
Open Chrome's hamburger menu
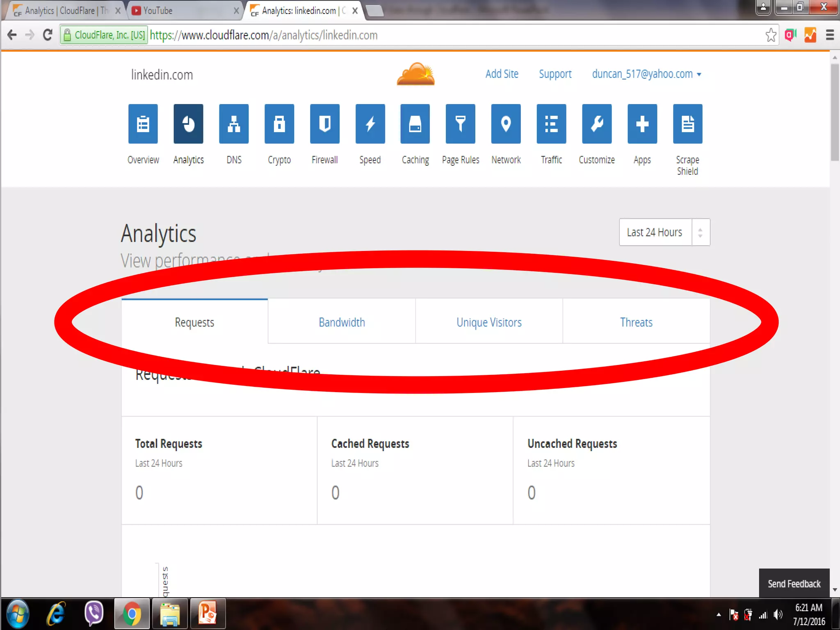tap(830, 35)
